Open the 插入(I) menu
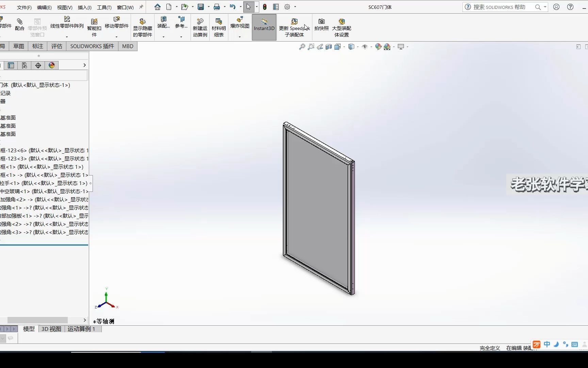Viewport: 588px width, 368px height. pos(84,7)
